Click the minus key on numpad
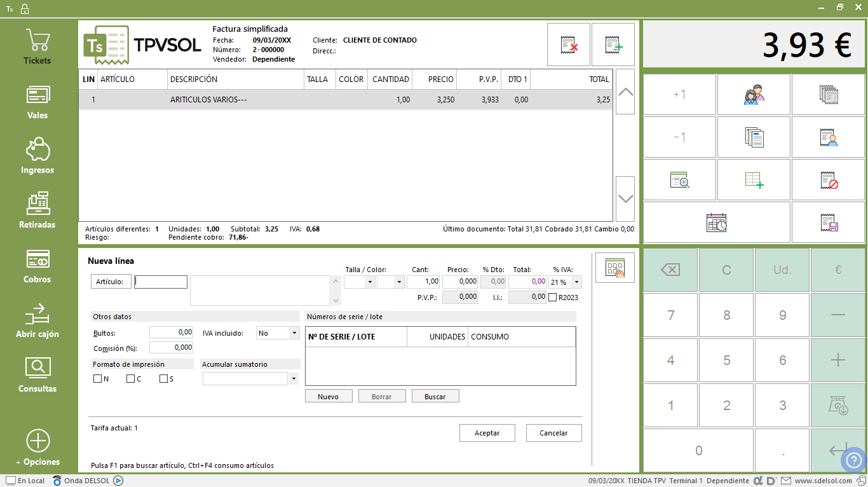 837,315
